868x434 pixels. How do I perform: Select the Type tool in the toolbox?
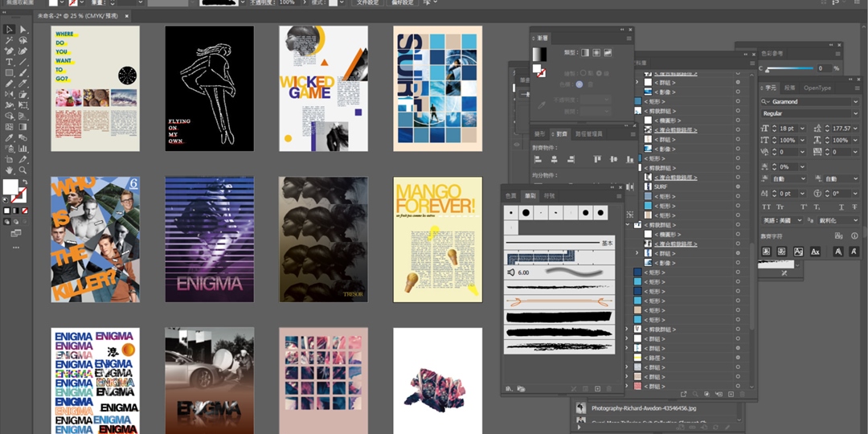coord(9,62)
